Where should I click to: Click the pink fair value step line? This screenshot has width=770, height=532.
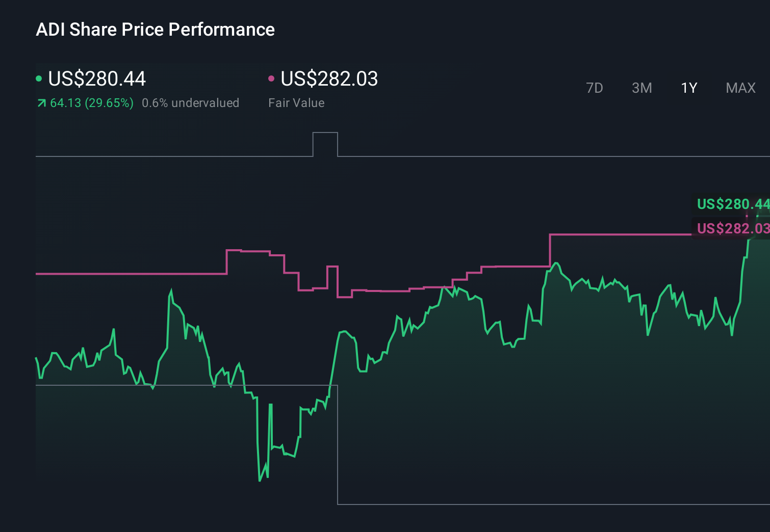pyautogui.click(x=612, y=233)
